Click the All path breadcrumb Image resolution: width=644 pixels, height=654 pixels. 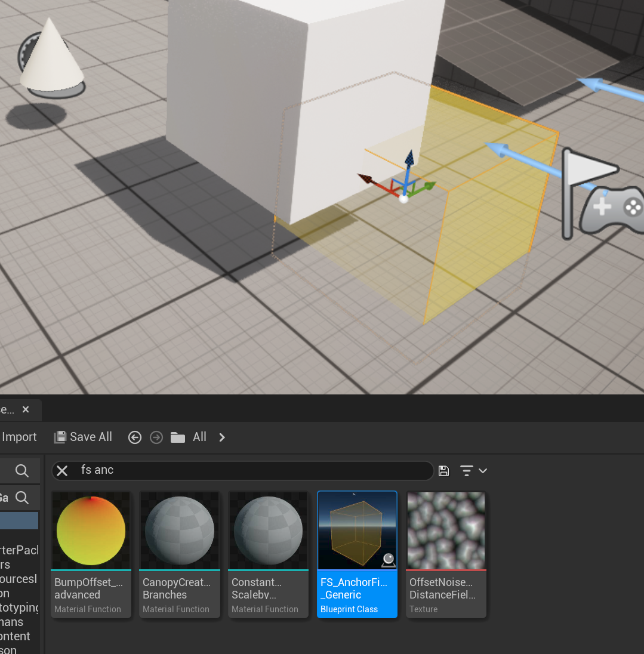pos(199,437)
